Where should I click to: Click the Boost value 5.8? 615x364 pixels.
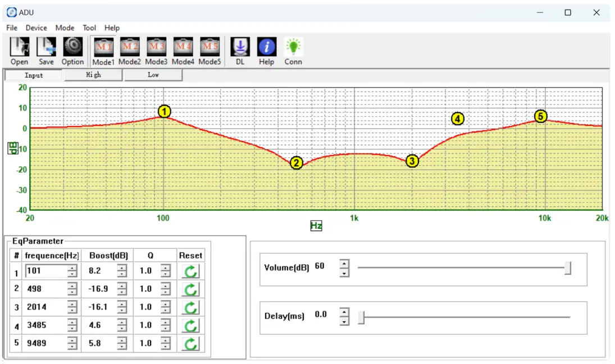tap(94, 343)
